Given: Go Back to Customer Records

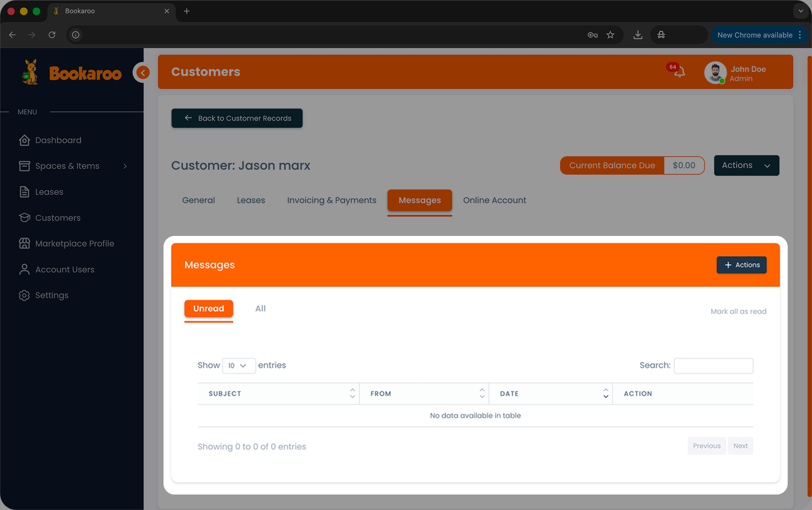Looking at the screenshot, I should tap(237, 118).
